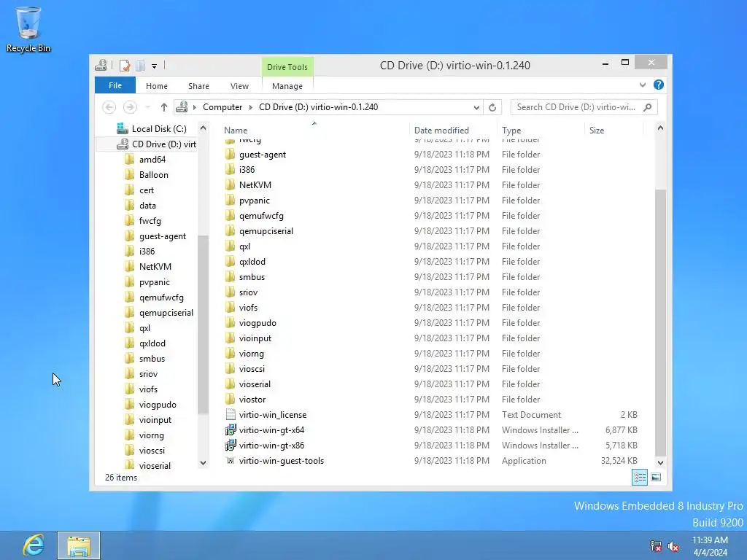This screenshot has height=560, width=747.
Task: Click the vioserial folder icon in navigation tree
Action: [129, 466]
